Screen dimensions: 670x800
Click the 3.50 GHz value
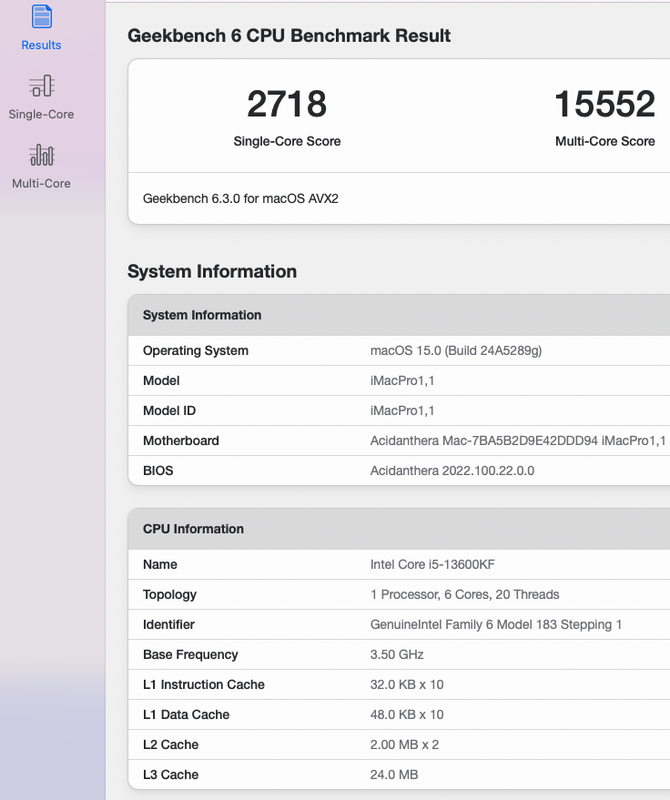coord(397,655)
